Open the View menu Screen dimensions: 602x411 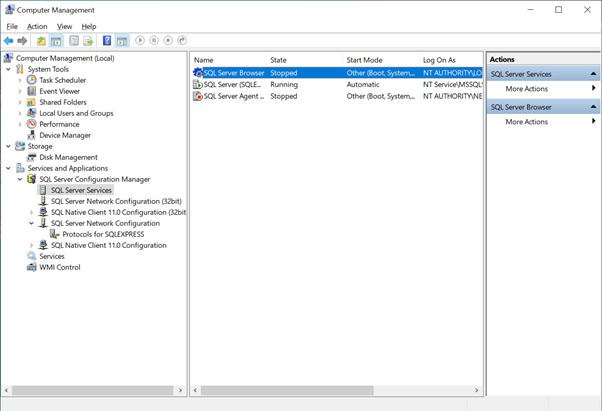point(64,26)
